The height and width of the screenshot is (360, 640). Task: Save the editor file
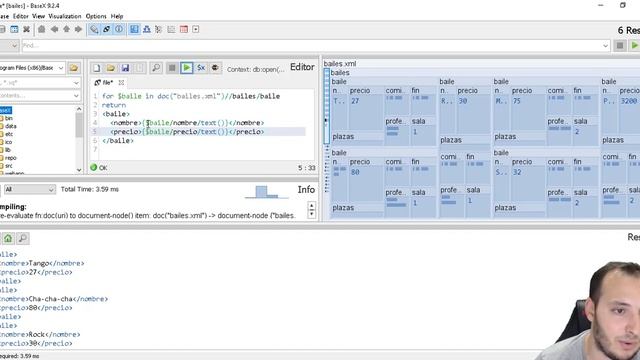coord(125,68)
